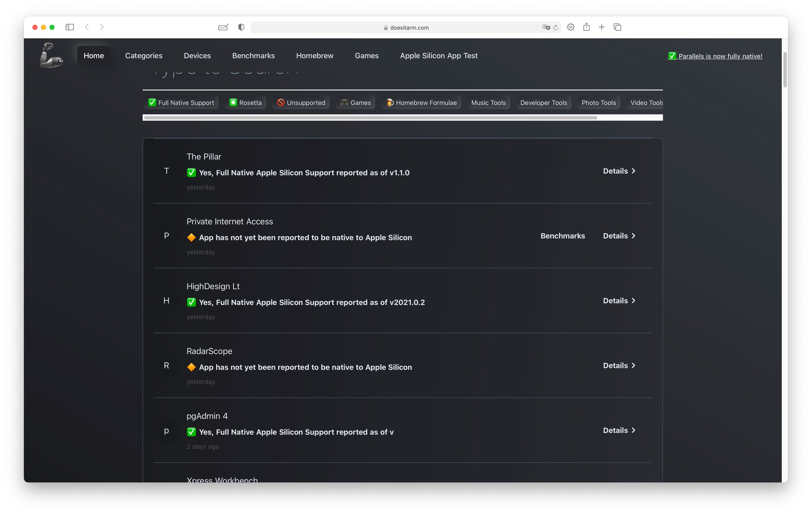Toggle the Unsupported filter
Viewport: 812px width, 514px height.
[x=301, y=103]
